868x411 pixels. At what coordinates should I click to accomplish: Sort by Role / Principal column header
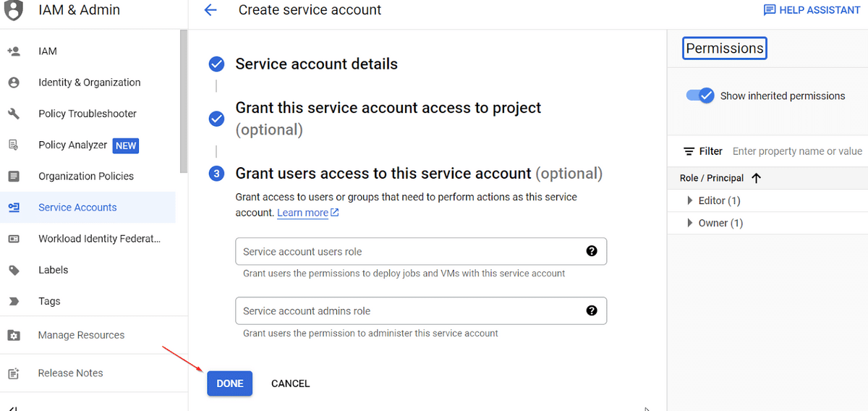point(712,178)
